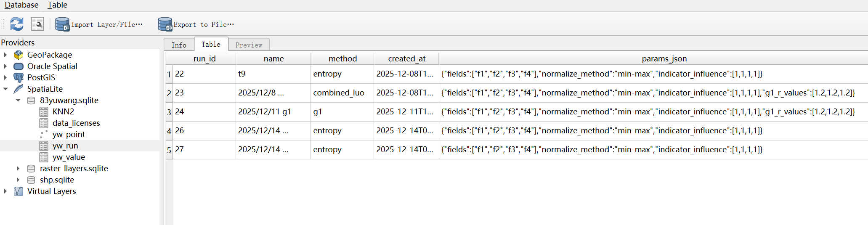Viewport: 868px width, 225px height.
Task: Collapse the 83yuwang.sqlite database node
Action: (18, 100)
